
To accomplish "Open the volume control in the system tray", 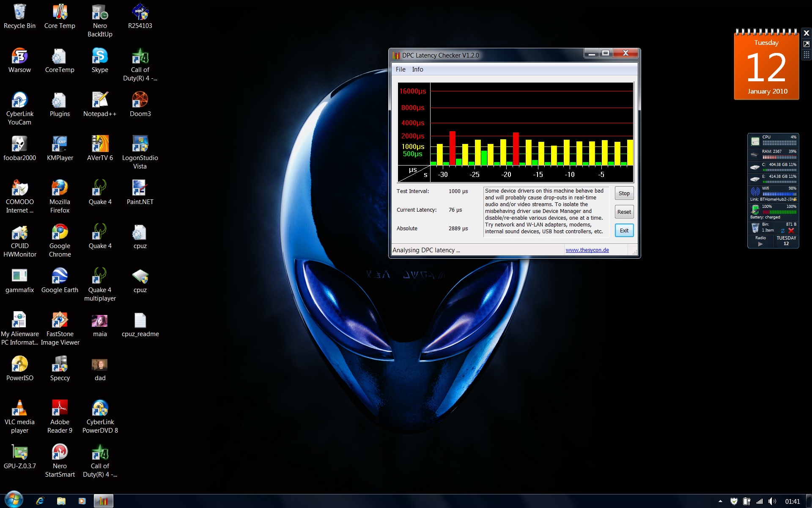I will [772, 501].
